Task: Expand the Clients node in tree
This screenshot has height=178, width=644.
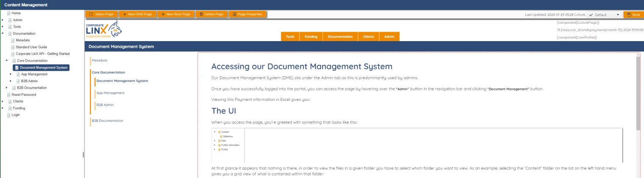Action: click(x=3, y=101)
